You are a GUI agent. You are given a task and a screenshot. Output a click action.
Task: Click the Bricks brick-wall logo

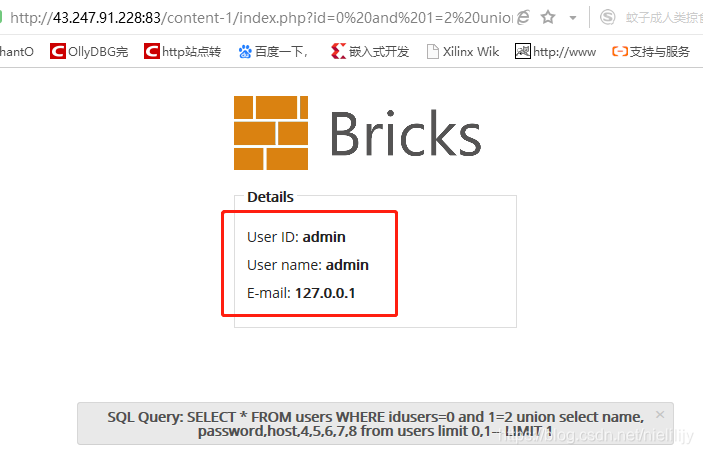[271, 133]
